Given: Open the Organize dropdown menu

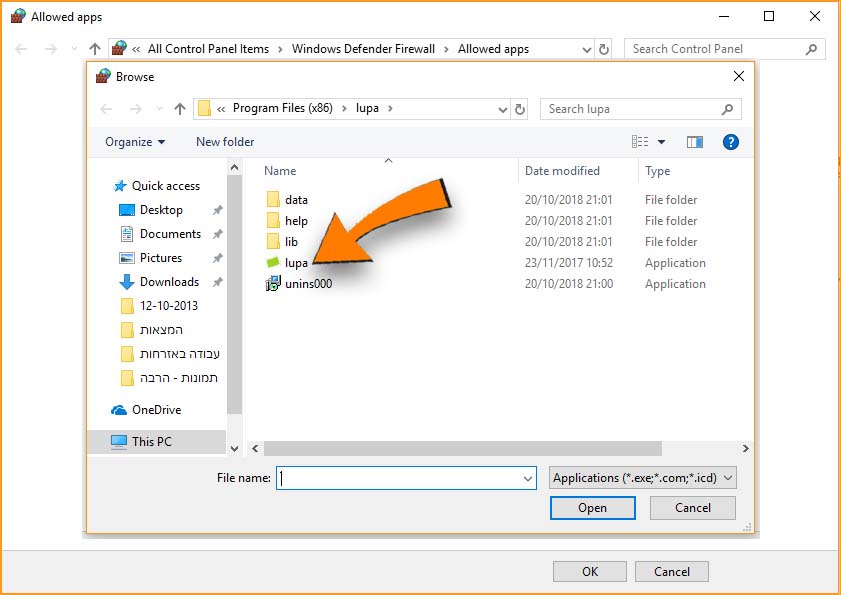Looking at the screenshot, I should click(135, 142).
